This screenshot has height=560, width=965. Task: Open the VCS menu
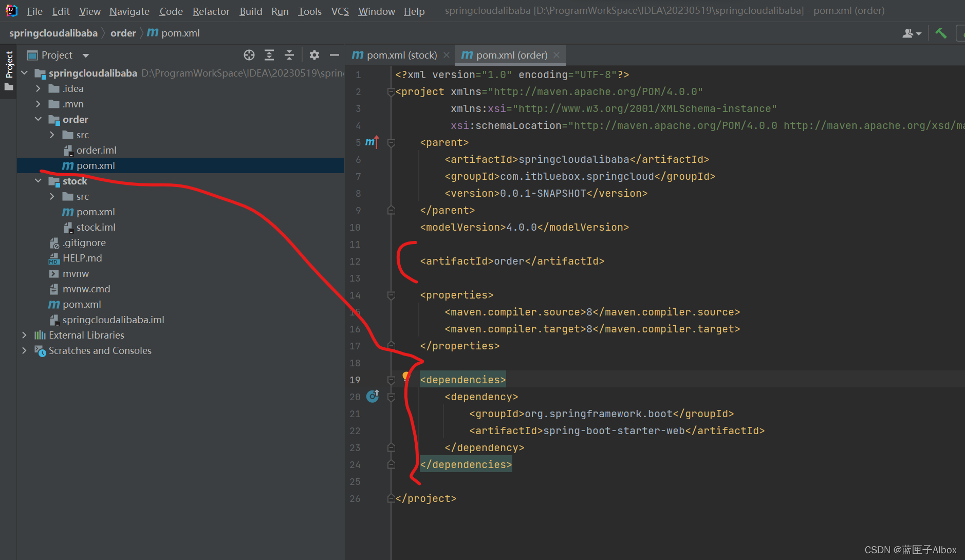[x=340, y=11]
